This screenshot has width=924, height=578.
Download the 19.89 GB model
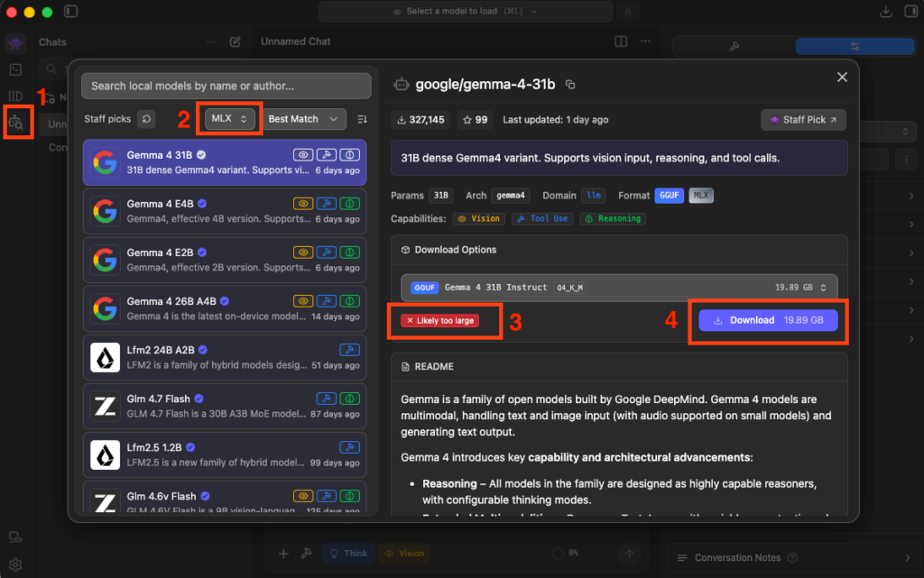pyautogui.click(x=768, y=320)
